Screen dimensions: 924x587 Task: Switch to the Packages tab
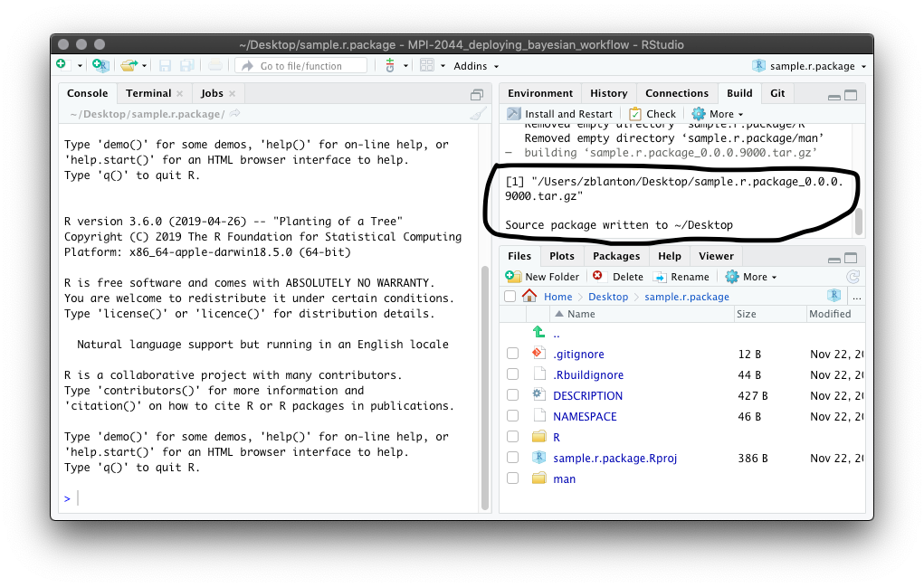click(615, 256)
